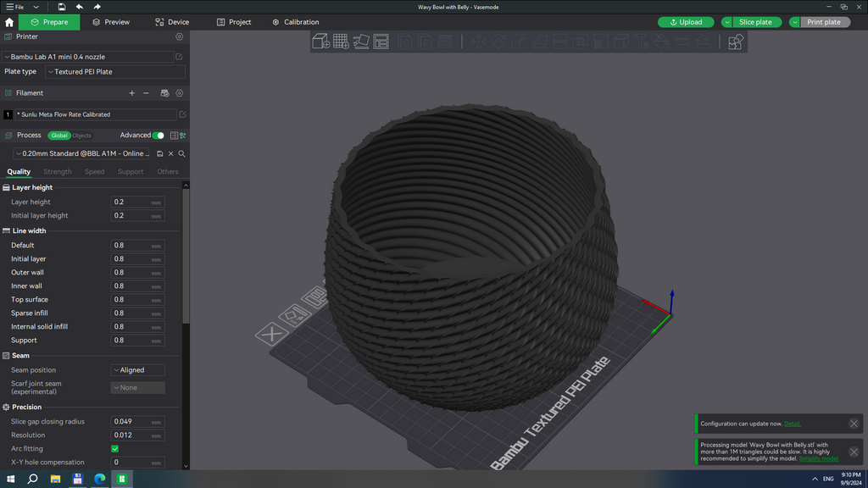Image resolution: width=868 pixels, height=488 pixels.
Task: Select the Assemble tool icon
Action: (x=703, y=42)
